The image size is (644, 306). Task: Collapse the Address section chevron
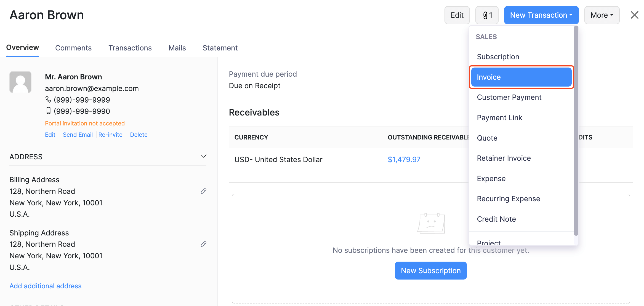coord(203,156)
